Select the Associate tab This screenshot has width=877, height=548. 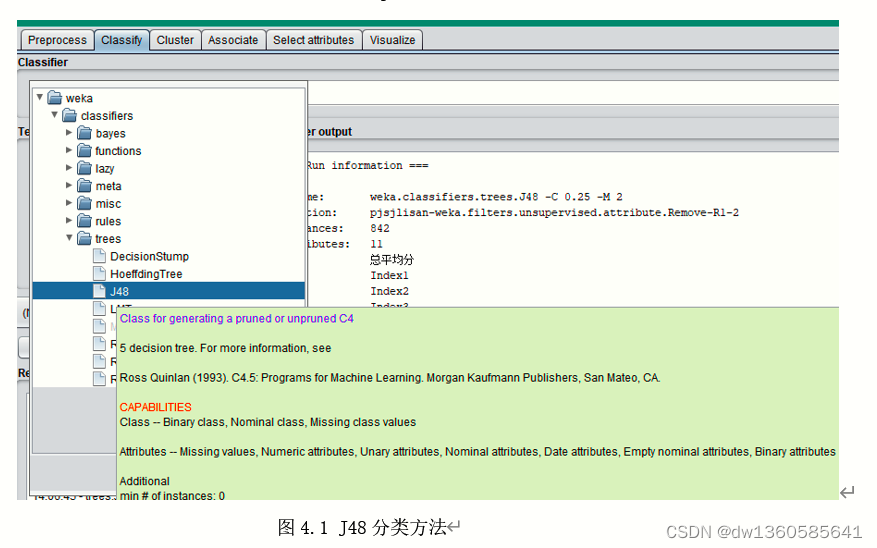[233, 40]
